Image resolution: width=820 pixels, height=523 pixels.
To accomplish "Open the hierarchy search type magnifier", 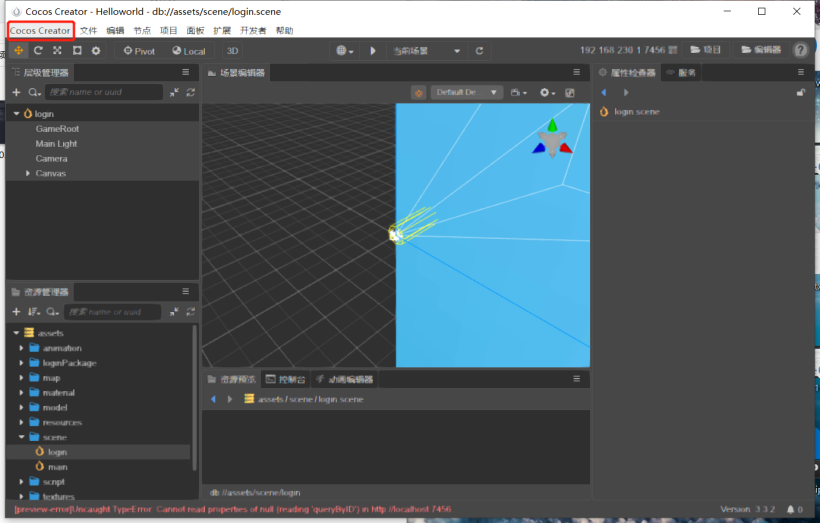I will click(x=34, y=92).
